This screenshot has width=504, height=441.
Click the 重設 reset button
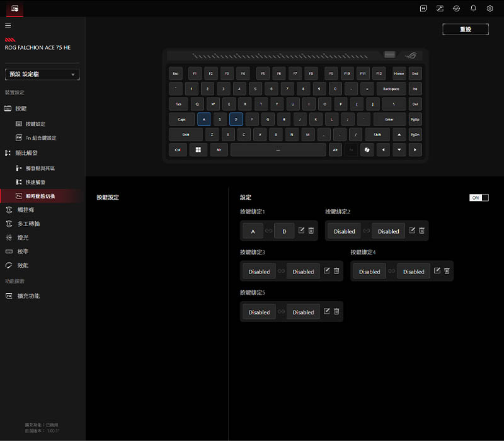coord(465,30)
